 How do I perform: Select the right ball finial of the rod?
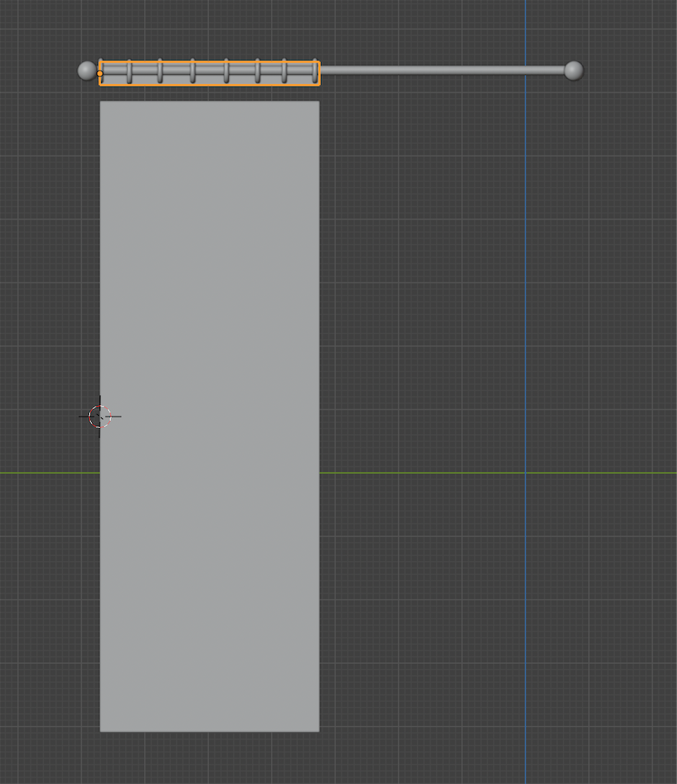click(574, 70)
